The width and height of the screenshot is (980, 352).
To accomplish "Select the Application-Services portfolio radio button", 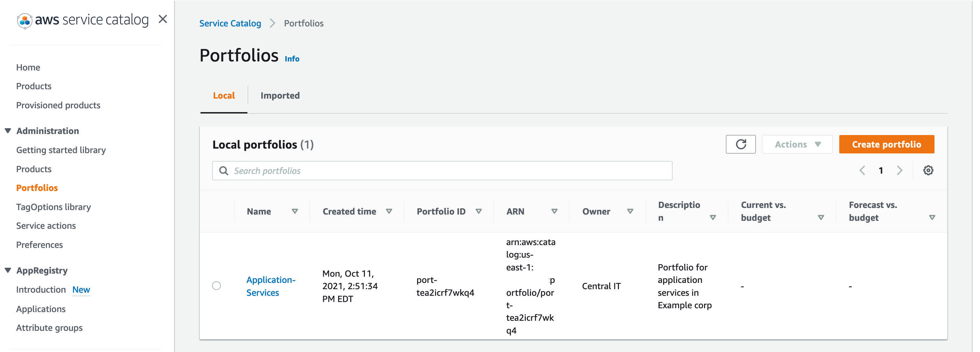I will coord(217,286).
